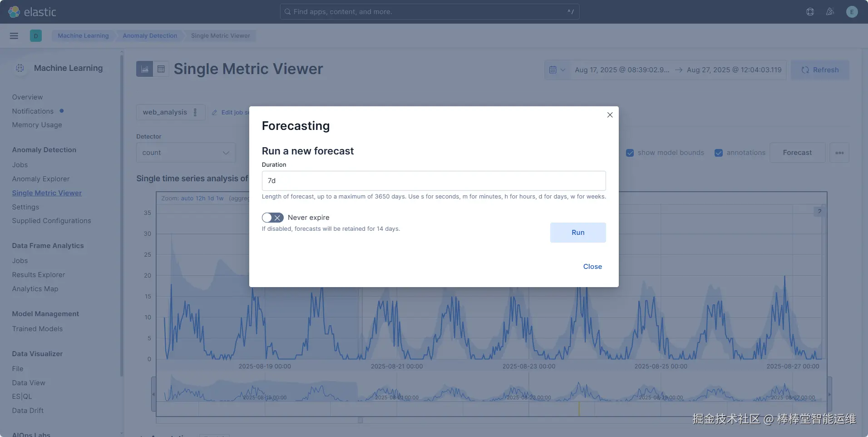Open the calendar quick date menu
Screen dimensions: 868x437
[557, 70]
